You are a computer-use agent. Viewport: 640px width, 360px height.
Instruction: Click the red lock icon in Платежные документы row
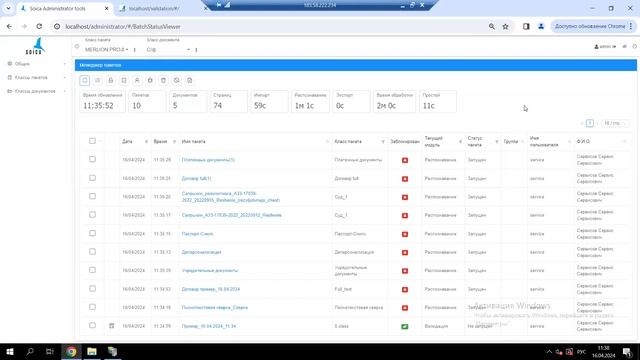[405, 160]
